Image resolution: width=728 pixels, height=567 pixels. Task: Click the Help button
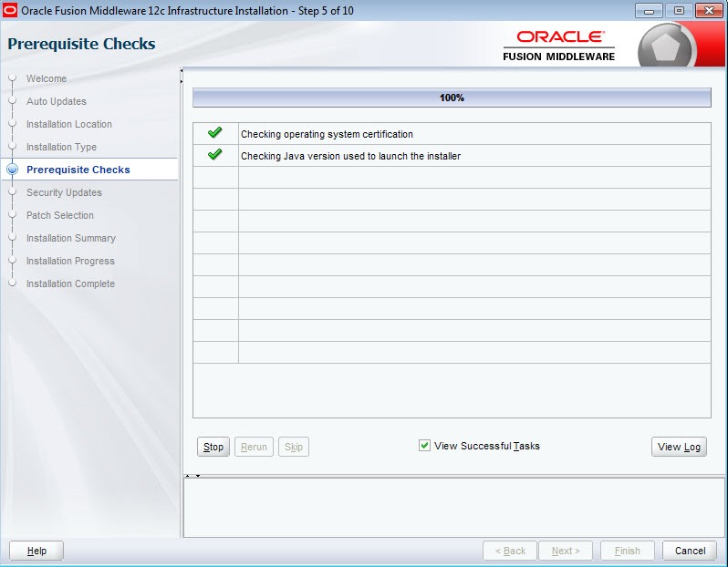36,551
